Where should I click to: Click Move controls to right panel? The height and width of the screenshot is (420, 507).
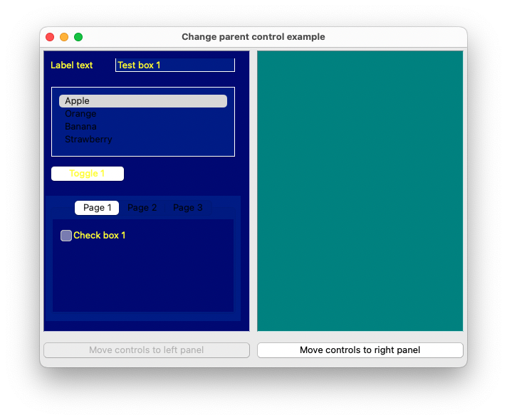coord(360,350)
